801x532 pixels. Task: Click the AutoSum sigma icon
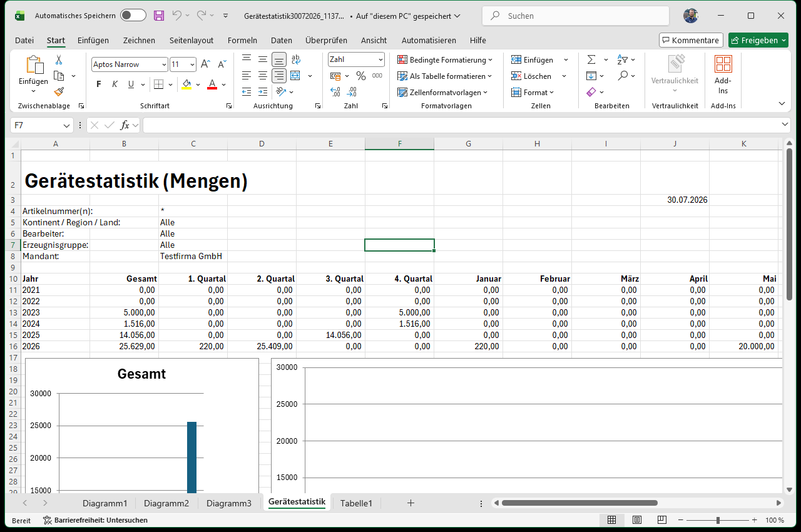point(591,59)
